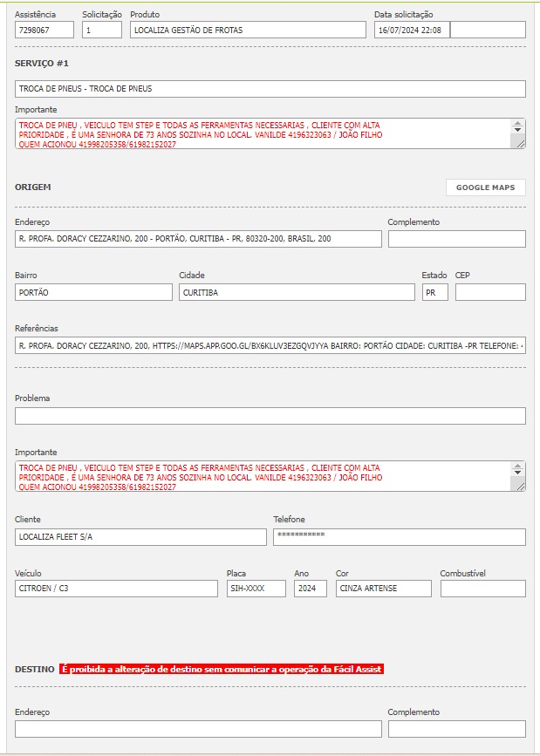Select the Placa field showing SIH-XXXX

pos(256,589)
